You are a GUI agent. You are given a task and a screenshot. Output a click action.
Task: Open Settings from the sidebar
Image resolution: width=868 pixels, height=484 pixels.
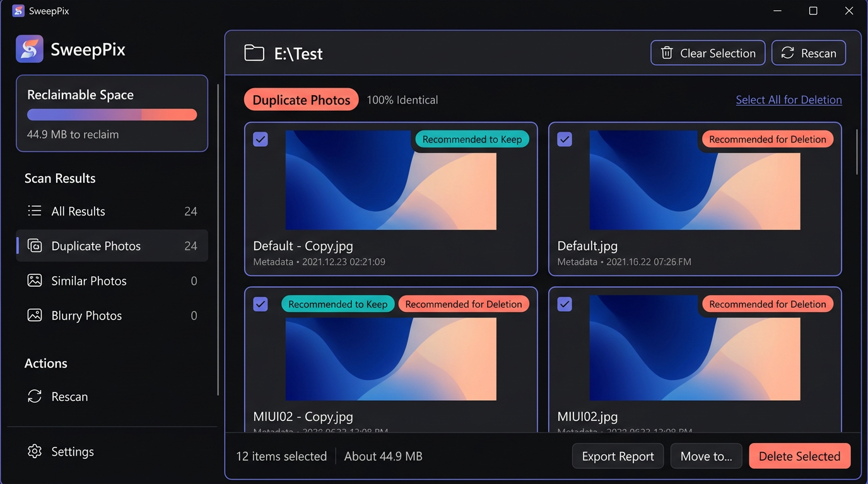[x=112, y=451]
